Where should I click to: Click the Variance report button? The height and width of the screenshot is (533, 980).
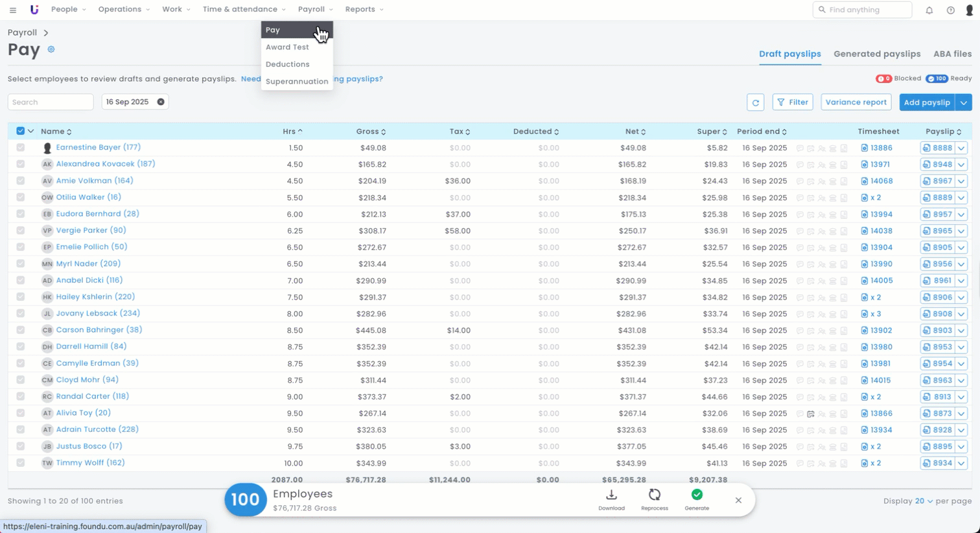pos(856,102)
